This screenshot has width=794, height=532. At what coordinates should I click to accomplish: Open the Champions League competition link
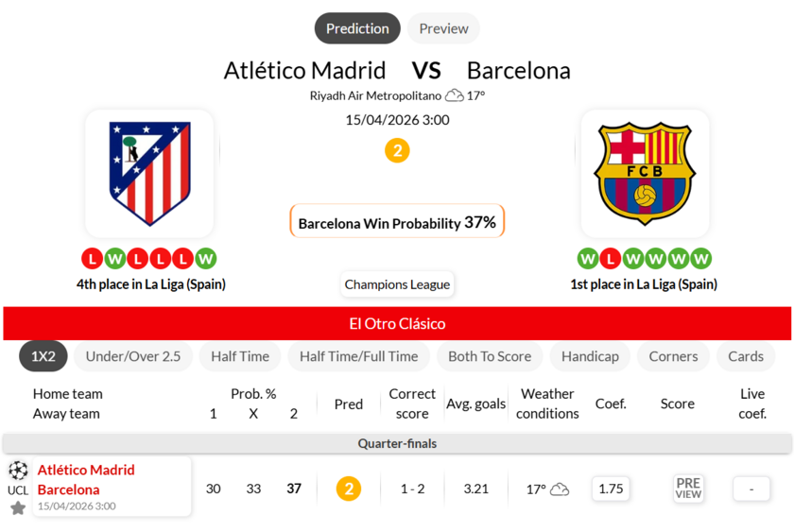point(397,284)
